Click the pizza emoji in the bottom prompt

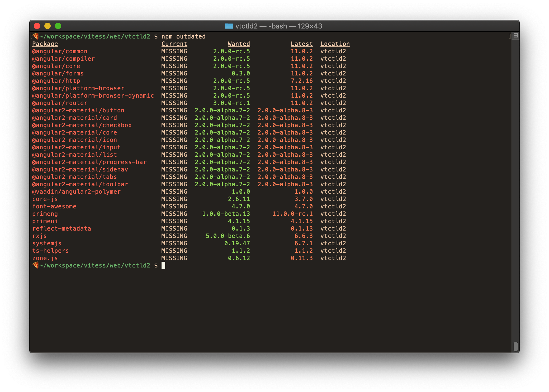click(x=36, y=265)
